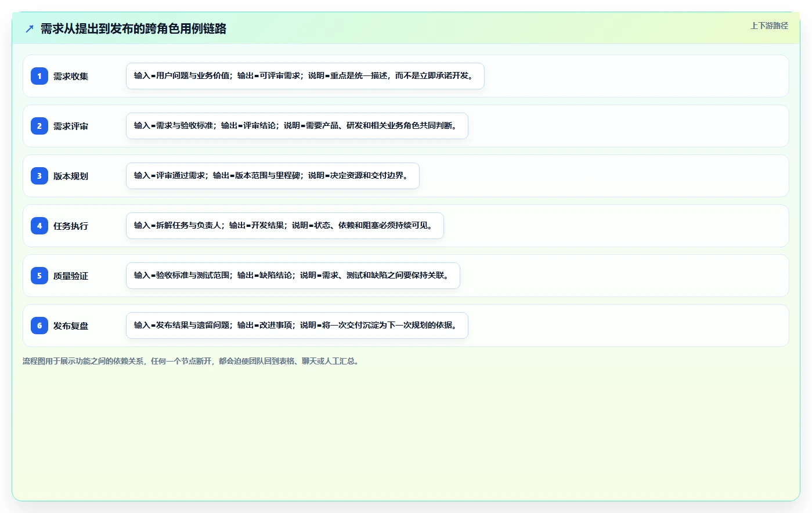Select the 质量验证 step label
The image size is (812, 513).
pos(71,276)
